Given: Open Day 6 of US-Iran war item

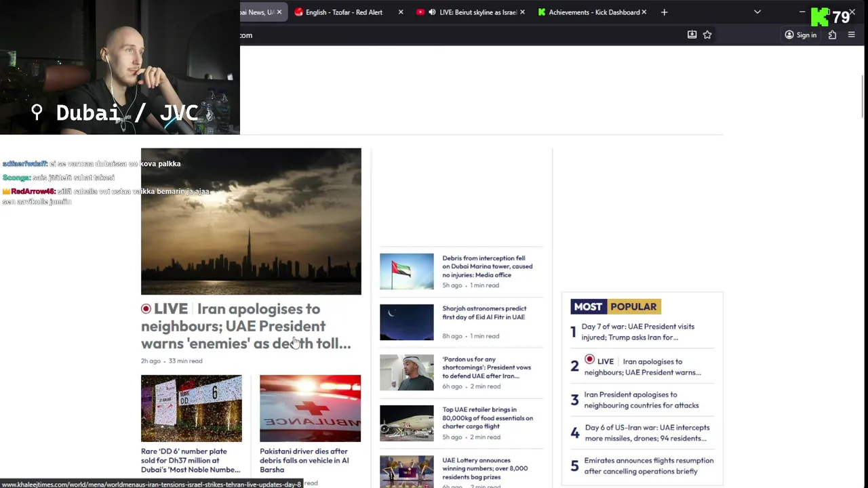Looking at the screenshot, I should coord(647,432).
